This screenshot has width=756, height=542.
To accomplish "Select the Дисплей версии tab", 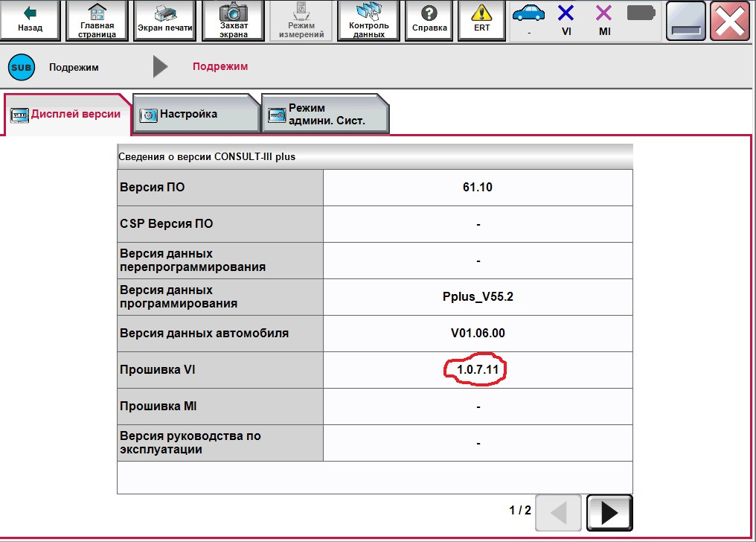I will [x=66, y=115].
